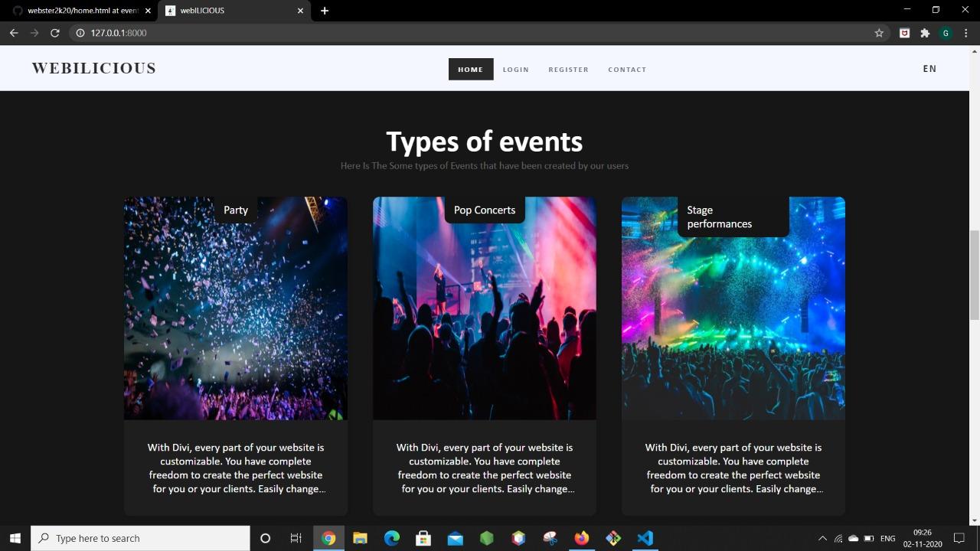Open Chrome's three-dot menu
The image size is (980, 551).
(x=967, y=33)
